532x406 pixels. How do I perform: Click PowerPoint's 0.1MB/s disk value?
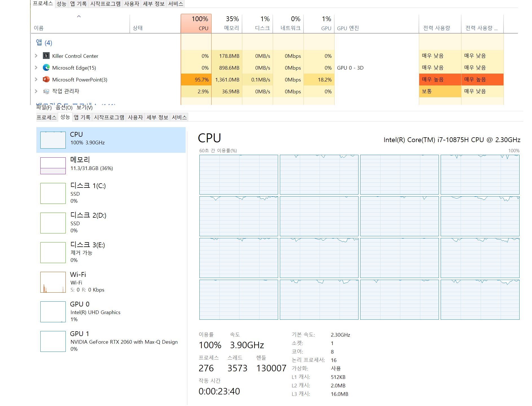coord(258,80)
